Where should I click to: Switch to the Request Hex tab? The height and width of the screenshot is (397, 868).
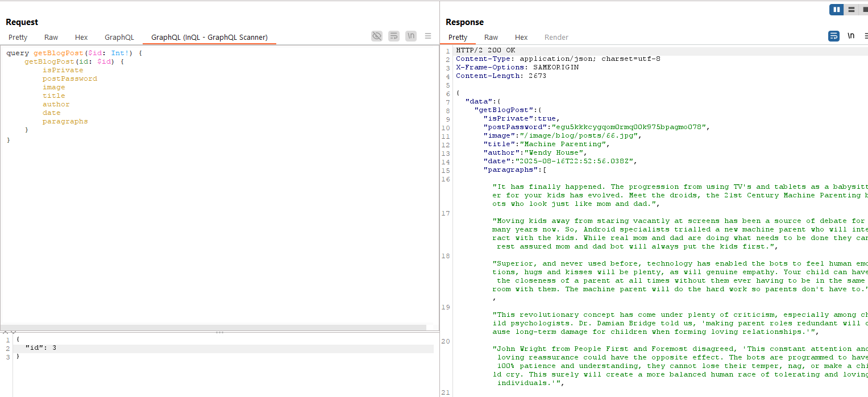(x=81, y=38)
